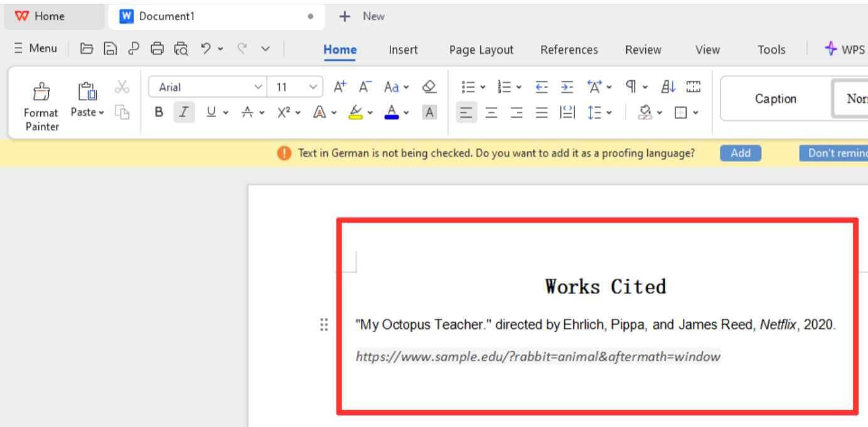Click the Increase Font Size icon
Image resolution: width=868 pixels, height=427 pixels.
click(339, 87)
